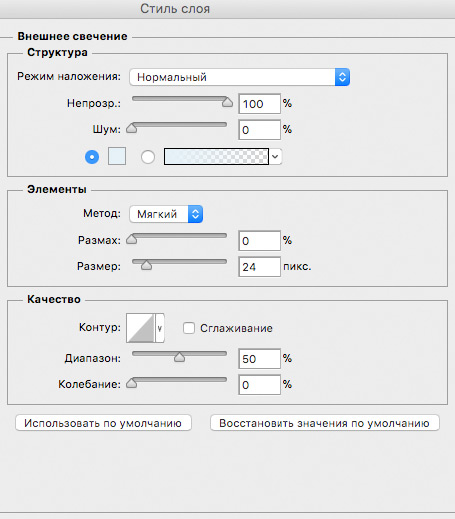Expand the contour picker arrow
Screen dimensions: 455x519
(x=160, y=328)
